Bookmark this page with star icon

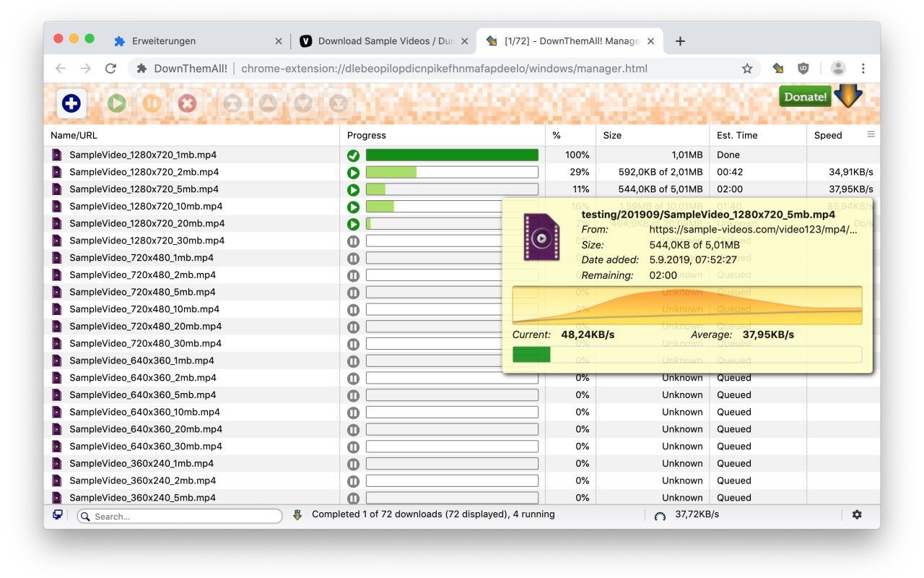click(x=747, y=69)
